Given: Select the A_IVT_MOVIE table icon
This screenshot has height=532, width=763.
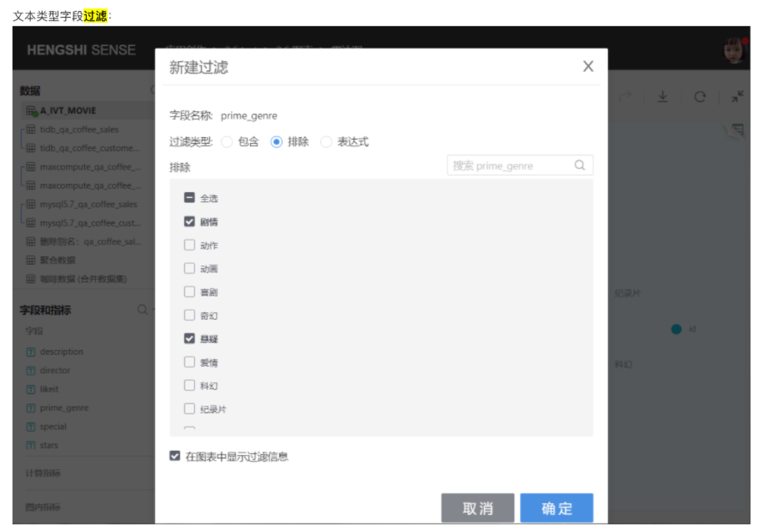Looking at the screenshot, I should pyautogui.click(x=31, y=110).
